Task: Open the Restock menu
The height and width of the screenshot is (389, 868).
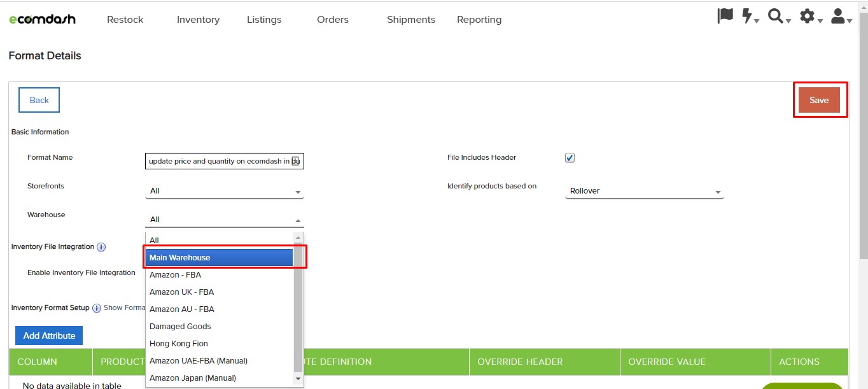Action: pyautogui.click(x=125, y=20)
